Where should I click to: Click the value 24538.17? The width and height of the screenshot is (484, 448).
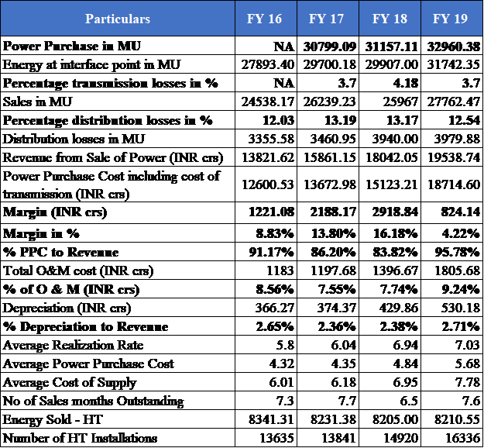(268, 102)
